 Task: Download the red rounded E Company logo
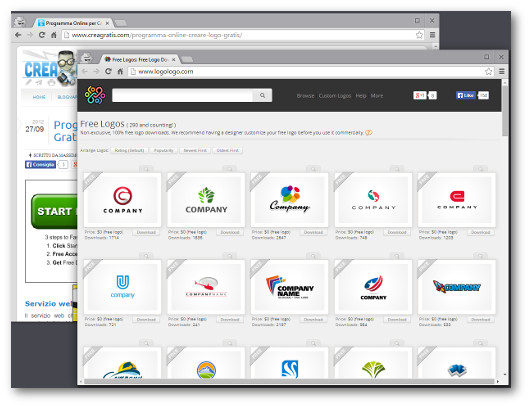(x=481, y=233)
